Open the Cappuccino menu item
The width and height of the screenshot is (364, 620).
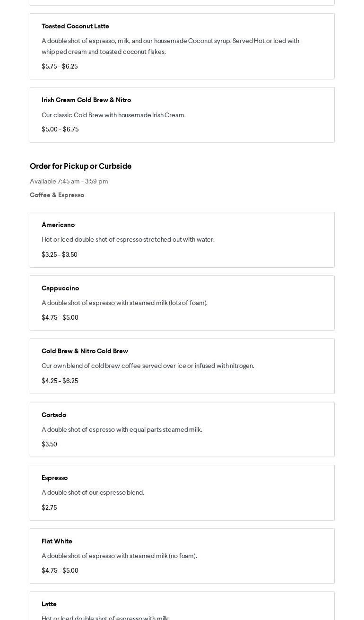point(60,288)
